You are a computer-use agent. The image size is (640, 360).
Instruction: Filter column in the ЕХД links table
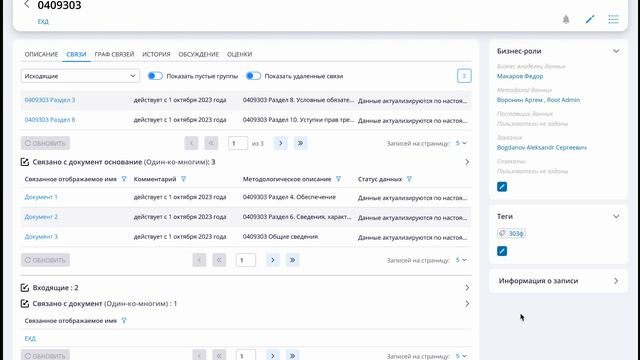point(124,321)
